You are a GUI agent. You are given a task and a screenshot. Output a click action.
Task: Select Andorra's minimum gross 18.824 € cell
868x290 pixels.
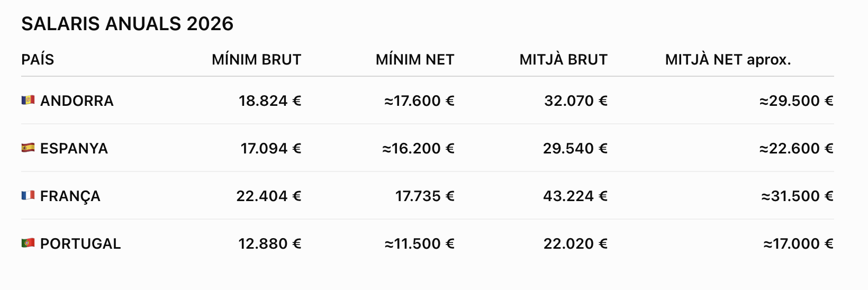point(270,101)
